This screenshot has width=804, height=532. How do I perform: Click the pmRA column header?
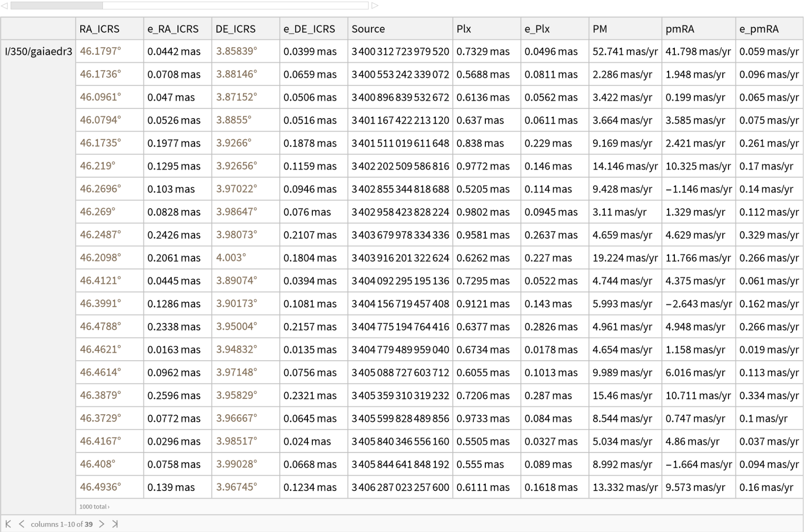coord(679,29)
